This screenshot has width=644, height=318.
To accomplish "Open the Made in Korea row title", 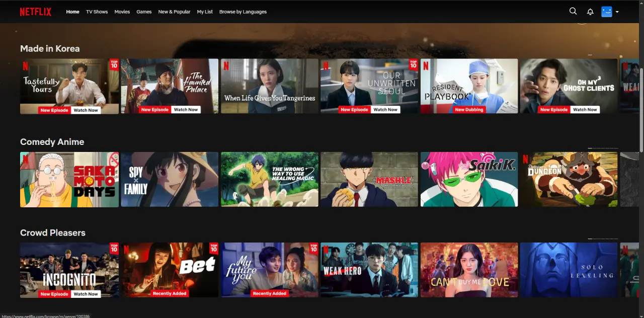I will tap(50, 49).
